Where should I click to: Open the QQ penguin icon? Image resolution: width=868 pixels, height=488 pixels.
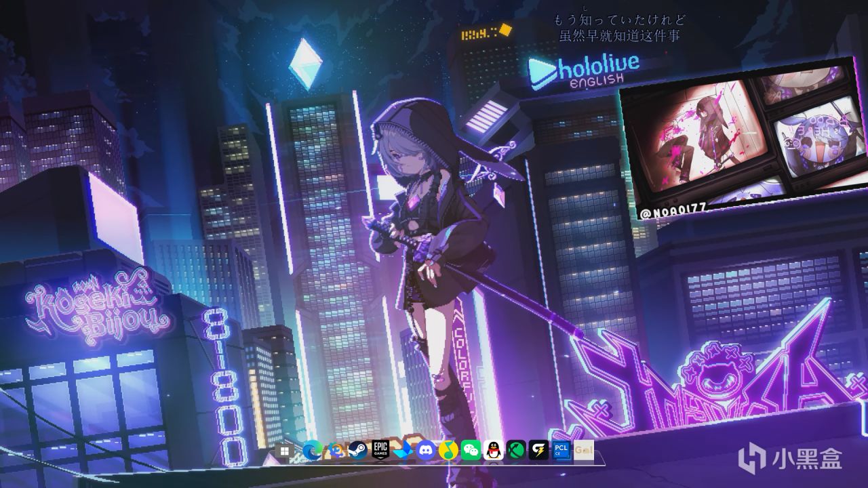point(493,450)
